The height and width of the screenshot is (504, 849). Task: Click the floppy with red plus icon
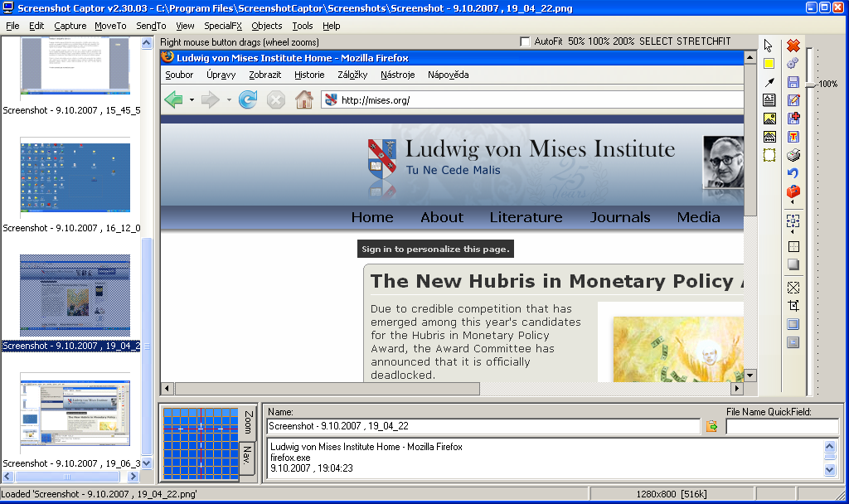tap(793, 119)
